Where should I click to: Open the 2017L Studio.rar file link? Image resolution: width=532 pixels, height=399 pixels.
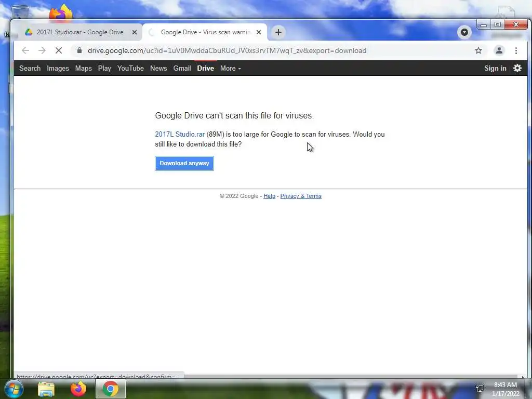click(x=180, y=135)
